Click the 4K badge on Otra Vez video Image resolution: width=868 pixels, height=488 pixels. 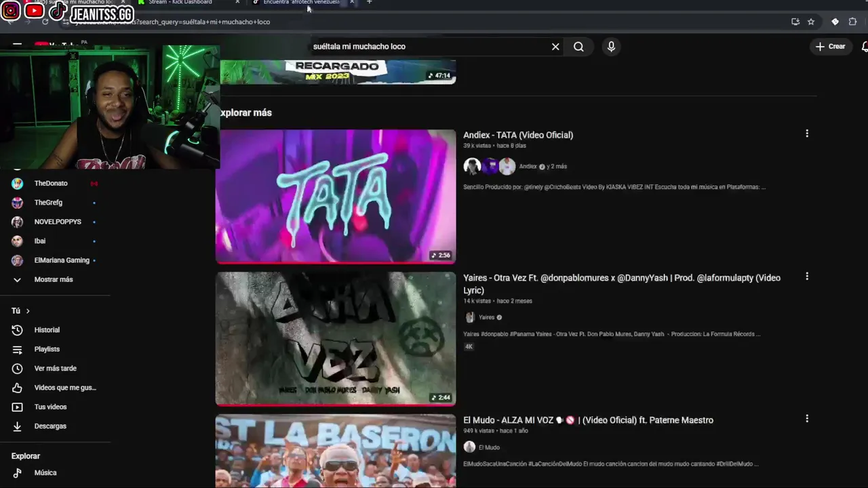click(x=469, y=347)
